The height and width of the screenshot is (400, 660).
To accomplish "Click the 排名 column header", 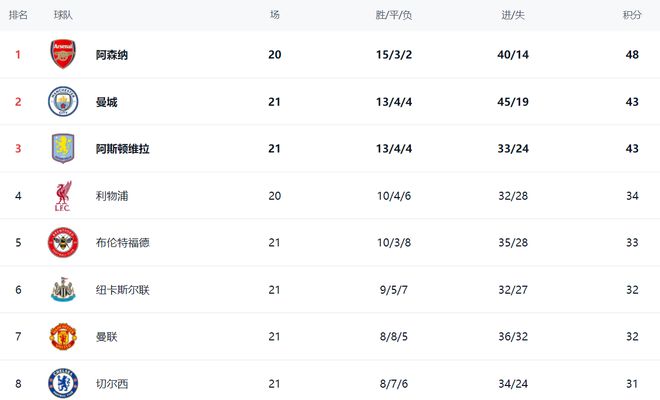I will (x=18, y=16).
